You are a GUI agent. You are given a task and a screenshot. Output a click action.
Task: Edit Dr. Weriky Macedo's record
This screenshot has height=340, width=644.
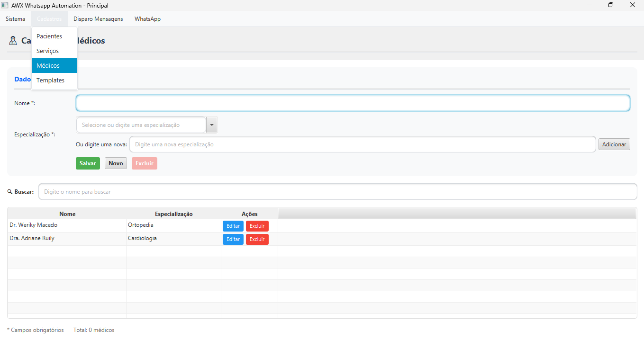pyautogui.click(x=233, y=226)
